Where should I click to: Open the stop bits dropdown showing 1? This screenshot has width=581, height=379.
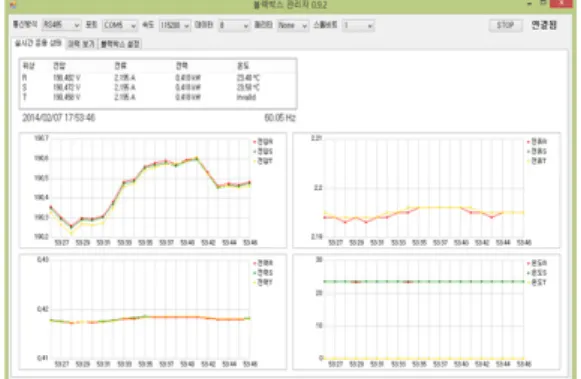[x=358, y=25]
